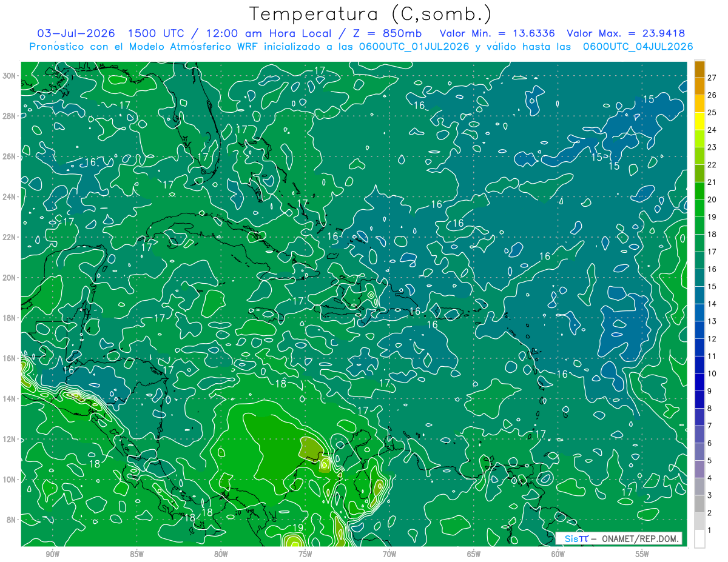Click the '22N' latitude axis label
The height and width of the screenshot is (562, 728).
(10, 237)
